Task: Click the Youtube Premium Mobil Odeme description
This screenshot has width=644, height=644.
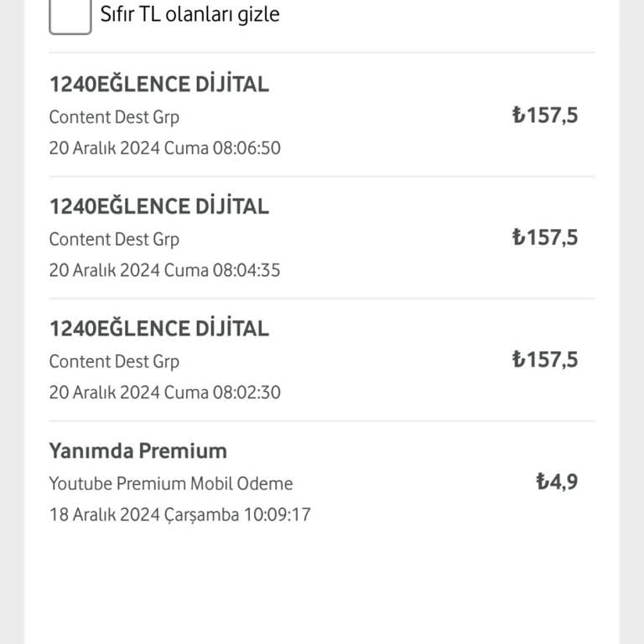Action: coord(171,484)
